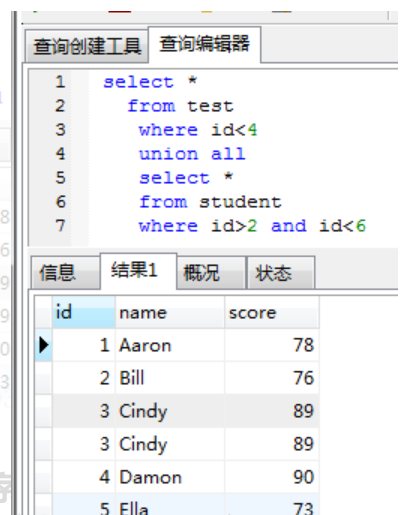Viewport: 402px width, 515px height.
Task: Select the Bill name cell
Action: [x=170, y=378]
